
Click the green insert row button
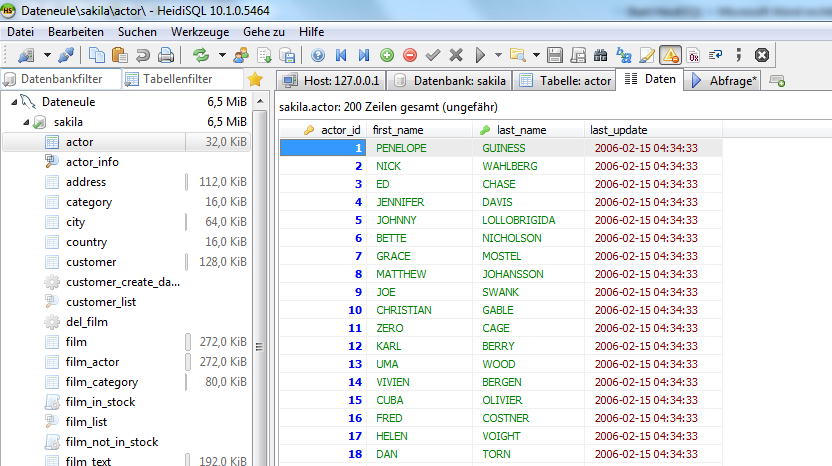tap(387, 55)
